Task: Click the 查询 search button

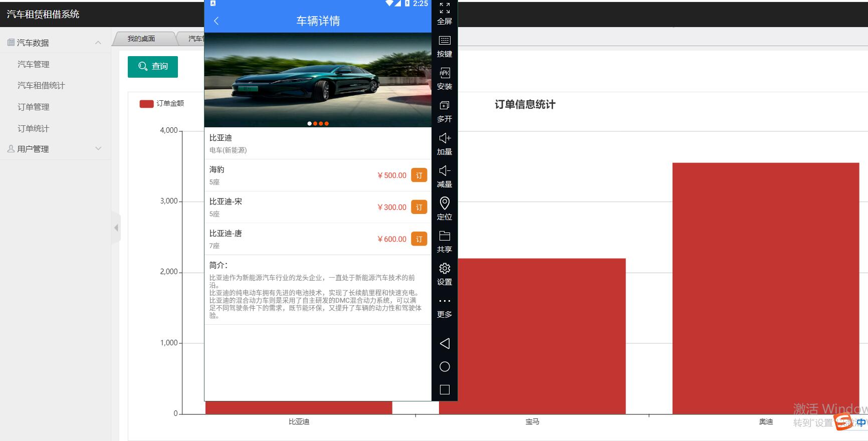Action: coord(153,67)
